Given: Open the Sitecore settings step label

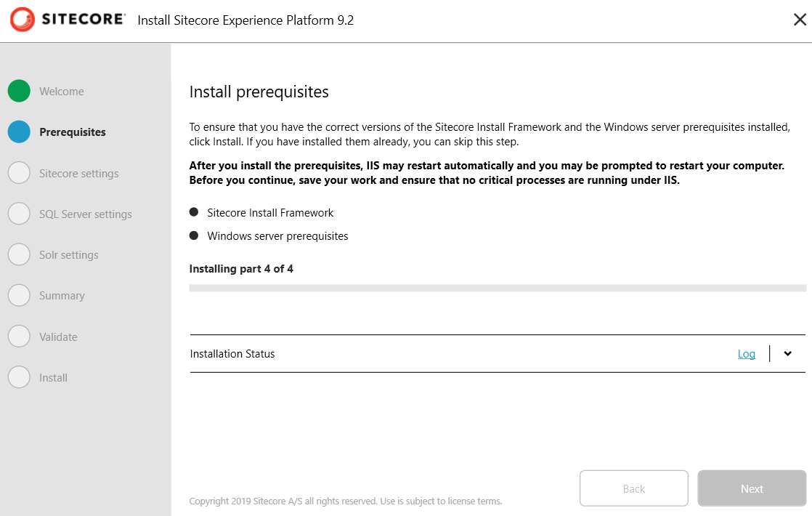Looking at the screenshot, I should (78, 174).
